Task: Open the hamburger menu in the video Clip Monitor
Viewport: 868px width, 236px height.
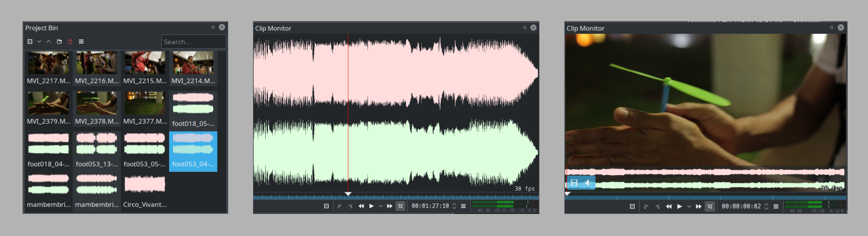Action: (776, 206)
